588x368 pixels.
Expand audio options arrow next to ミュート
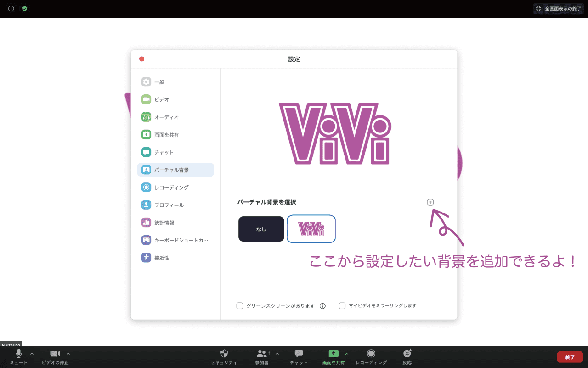32,353
